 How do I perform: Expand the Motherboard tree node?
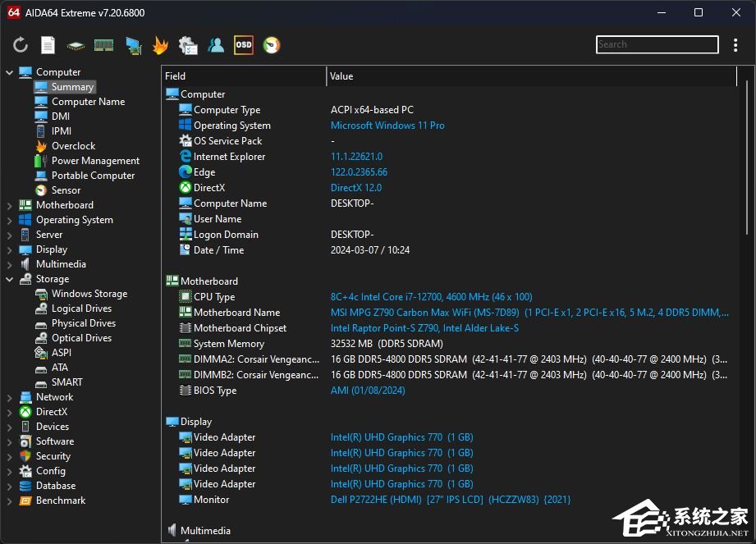(x=9, y=205)
